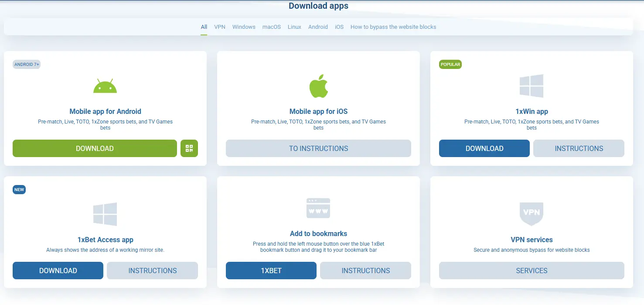Switch to the VPN tab
This screenshot has height=305, width=644.
220,27
